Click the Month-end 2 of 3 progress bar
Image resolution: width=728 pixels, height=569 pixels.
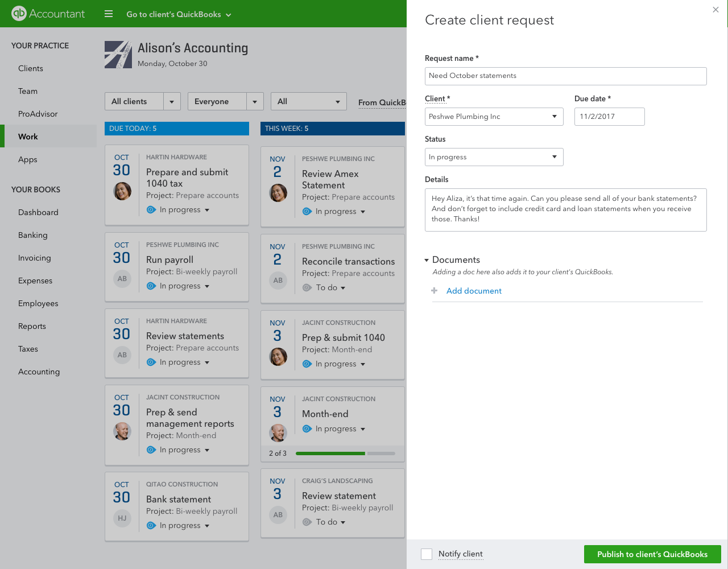click(x=345, y=453)
